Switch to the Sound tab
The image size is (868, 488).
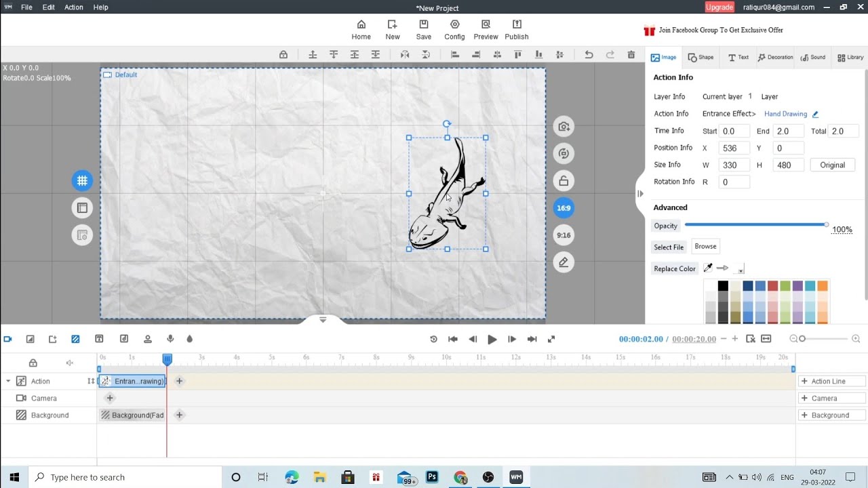pyautogui.click(x=812, y=58)
